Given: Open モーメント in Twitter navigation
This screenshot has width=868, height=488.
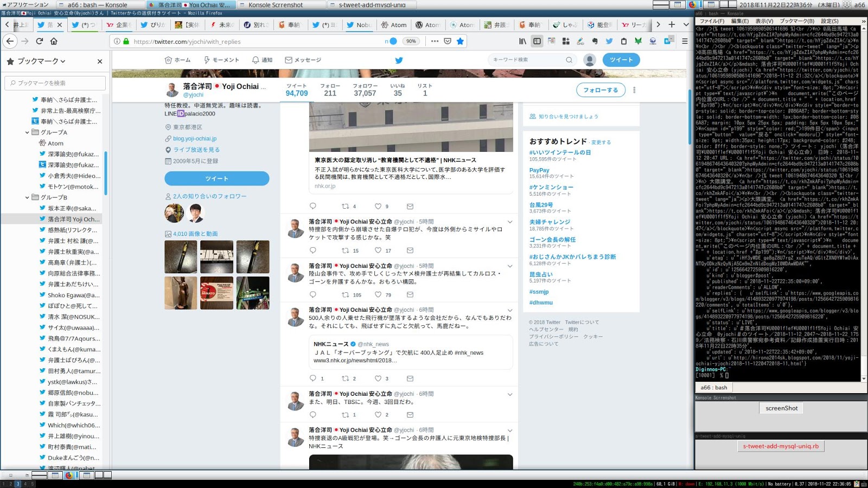Looking at the screenshot, I should 221,60.
